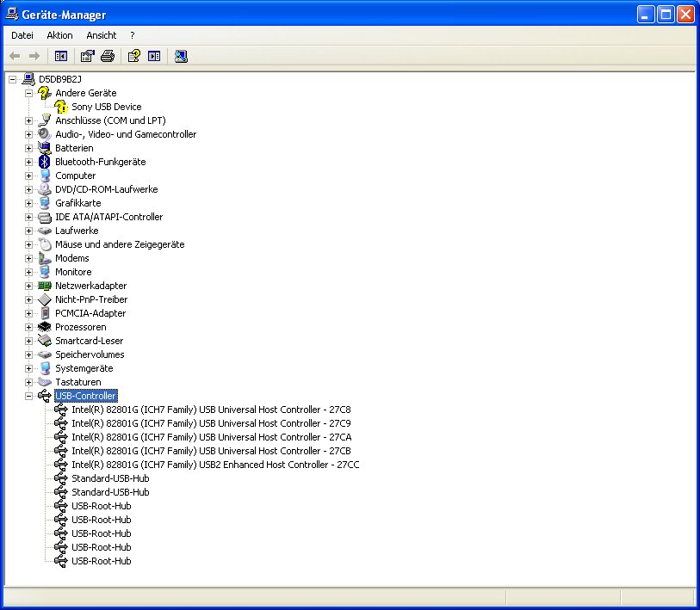Expand the Anschlüsse (COM und LPT) category

[x=28, y=120]
